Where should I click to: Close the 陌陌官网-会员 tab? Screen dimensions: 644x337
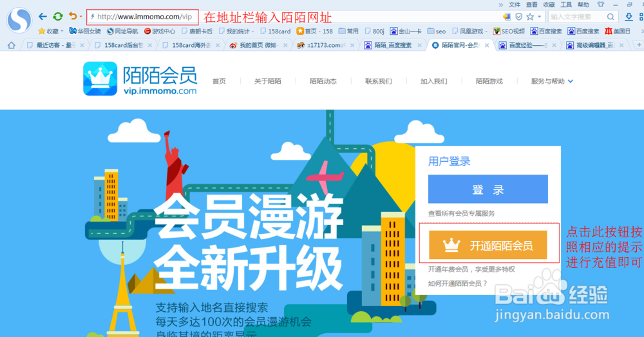coord(487,45)
